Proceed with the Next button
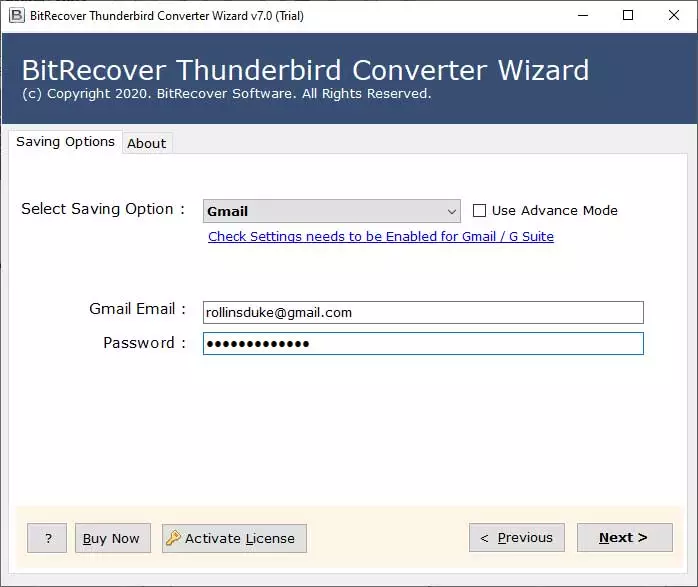Screen dimensions: 698x587 click(625, 538)
